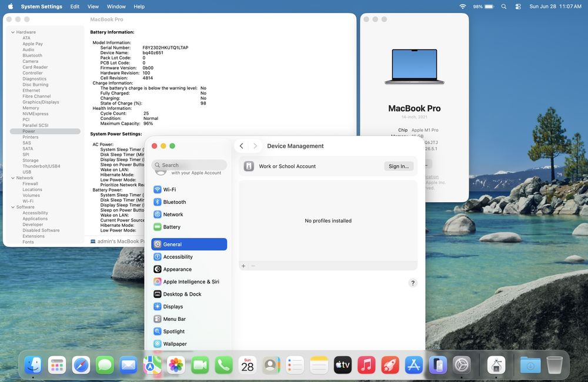Open Music from the Dock
Viewport: 588px width, 382px height.
pos(366,365)
